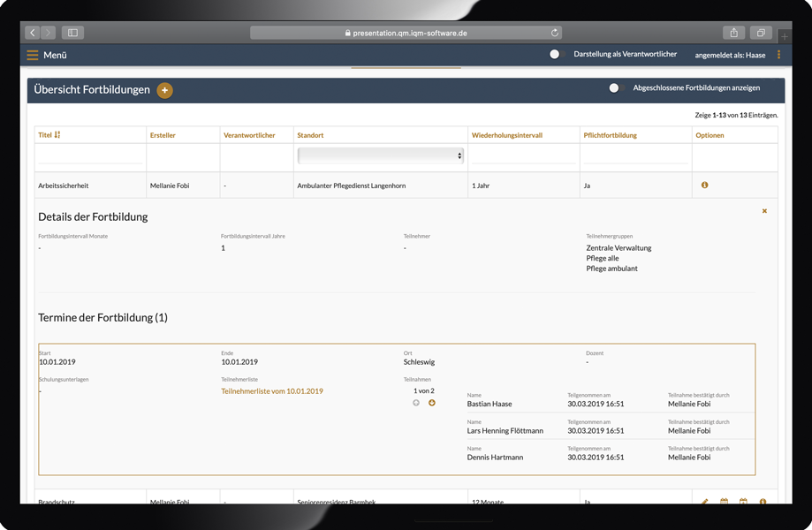Click 'angemeldet als: Haase' text

click(730, 55)
